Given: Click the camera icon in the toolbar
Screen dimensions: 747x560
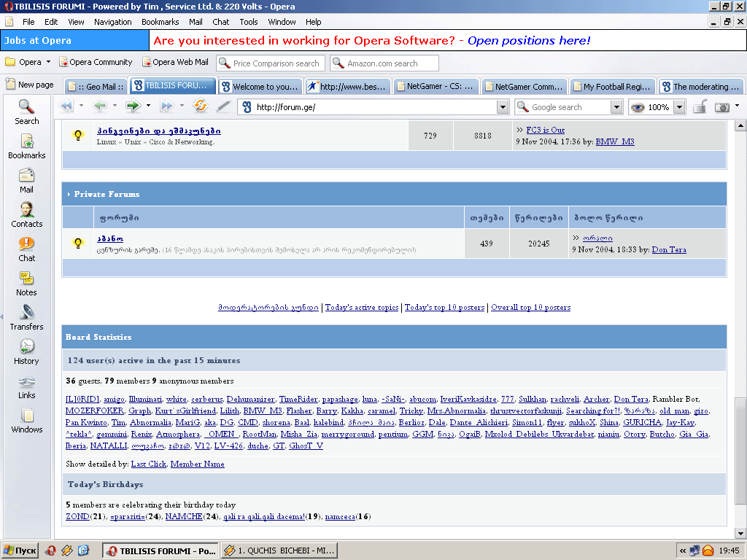Looking at the screenshot, I should tap(722, 107).
